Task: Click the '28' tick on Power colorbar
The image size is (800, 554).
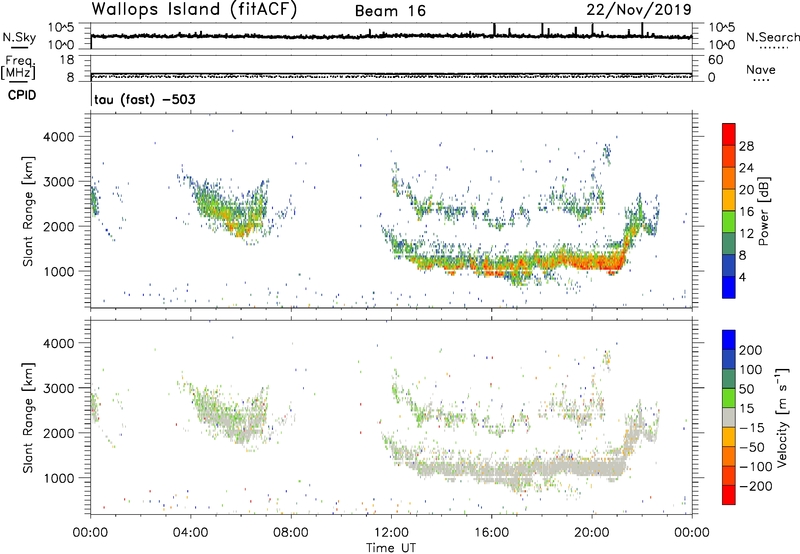Action: [x=746, y=146]
